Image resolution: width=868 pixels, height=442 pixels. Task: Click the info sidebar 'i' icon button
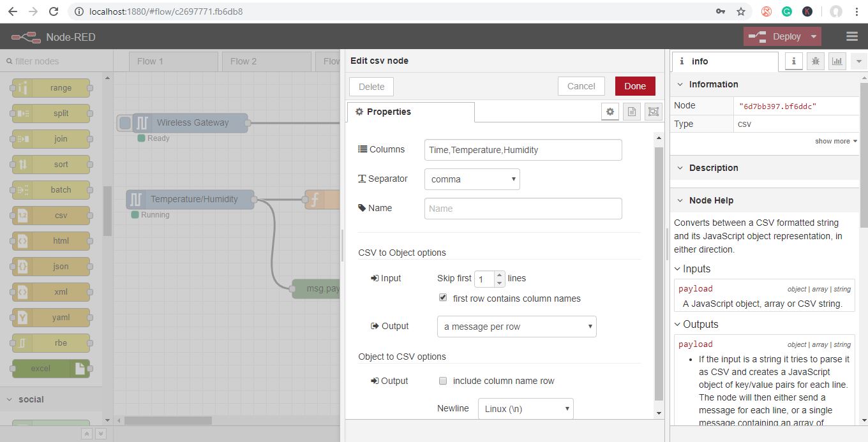tap(793, 61)
